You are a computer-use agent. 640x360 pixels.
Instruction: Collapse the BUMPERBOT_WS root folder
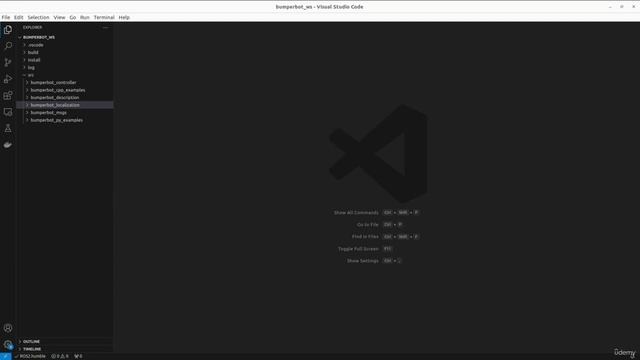pyautogui.click(x=64, y=37)
